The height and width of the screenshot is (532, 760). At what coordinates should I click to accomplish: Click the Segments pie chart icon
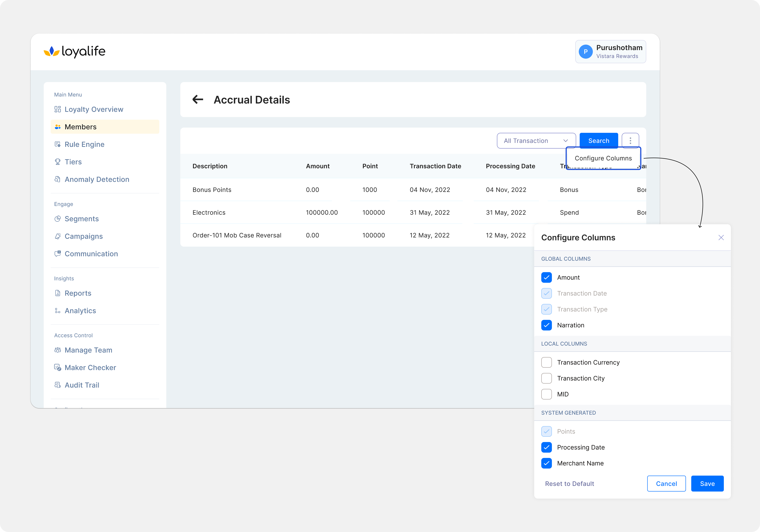click(58, 219)
